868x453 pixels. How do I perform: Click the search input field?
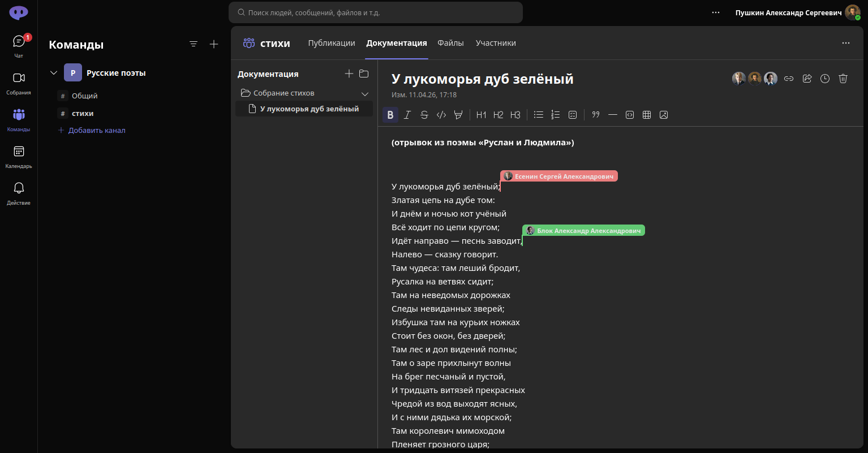pos(376,12)
